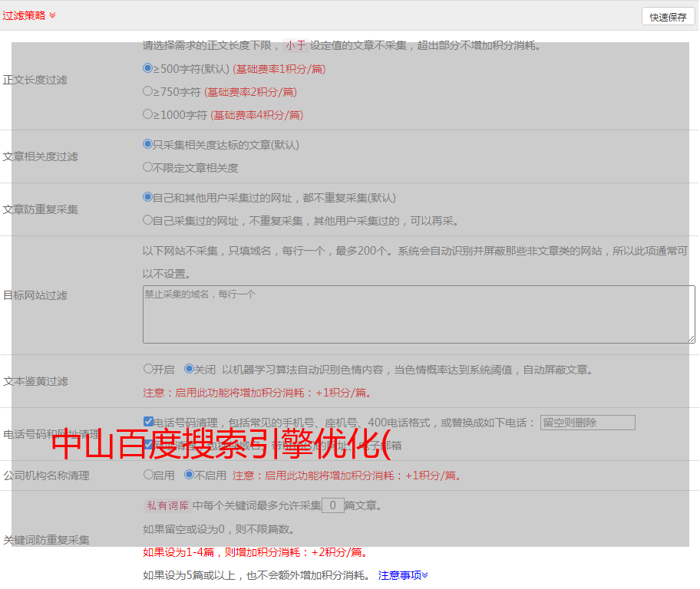The height and width of the screenshot is (589, 700).
Task: Click the domain textarea resize handle
Action: [x=691, y=338]
